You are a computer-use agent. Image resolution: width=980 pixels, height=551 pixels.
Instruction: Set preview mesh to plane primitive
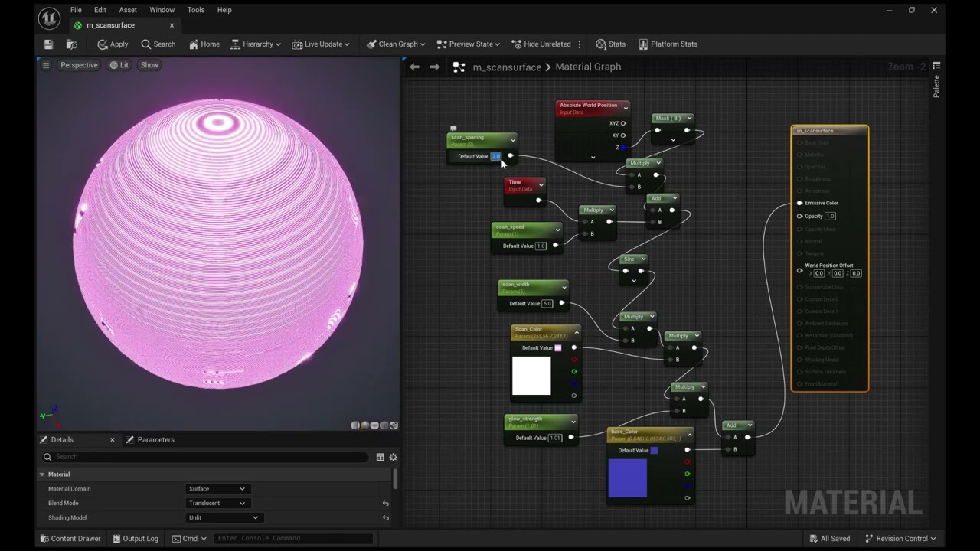pyautogui.click(x=374, y=425)
